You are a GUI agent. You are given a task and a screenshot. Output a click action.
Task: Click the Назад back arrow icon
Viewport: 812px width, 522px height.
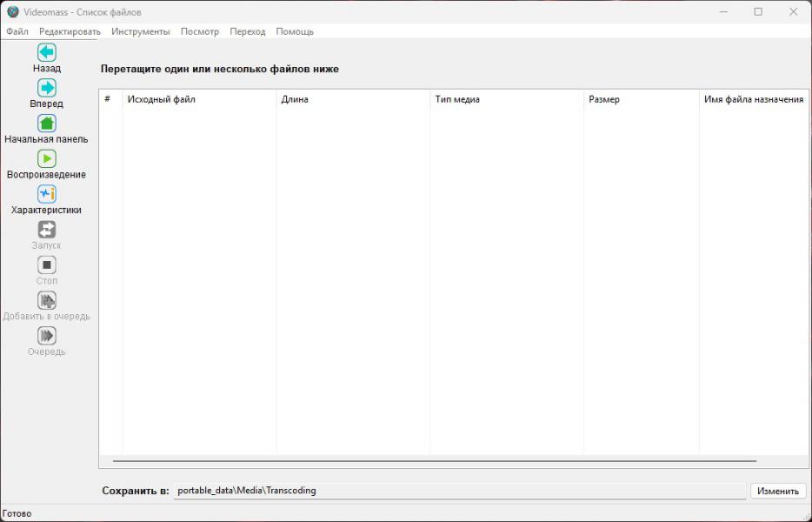pyautogui.click(x=47, y=52)
